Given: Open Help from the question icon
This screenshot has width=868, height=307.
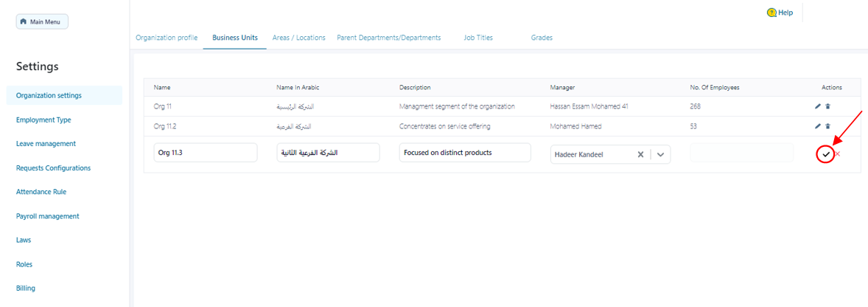Looking at the screenshot, I should click(771, 13).
